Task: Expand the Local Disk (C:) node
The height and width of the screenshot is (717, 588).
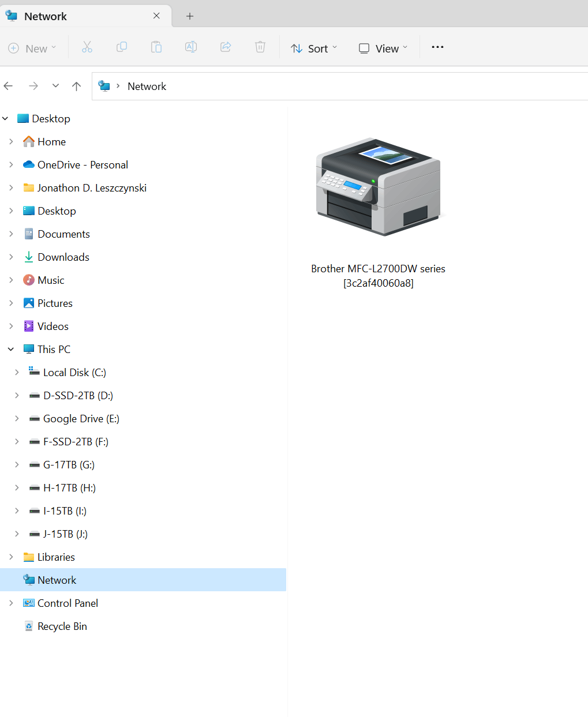Action: [17, 373]
